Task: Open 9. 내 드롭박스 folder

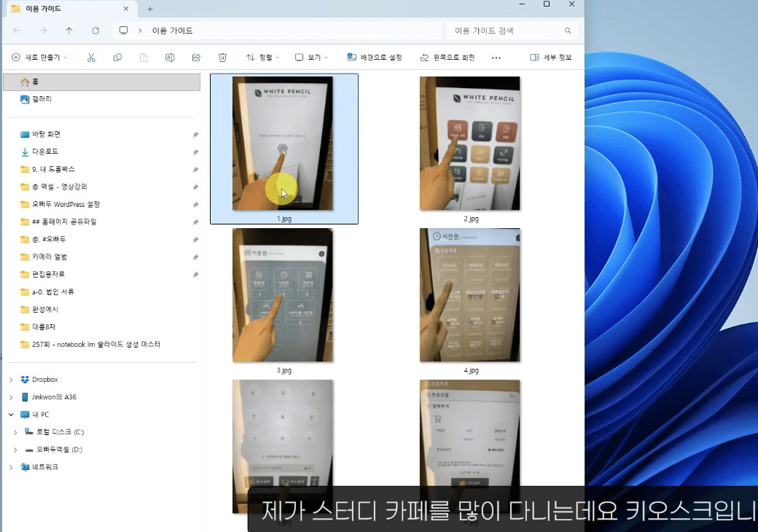Action: pyautogui.click(x=53, y=169)
